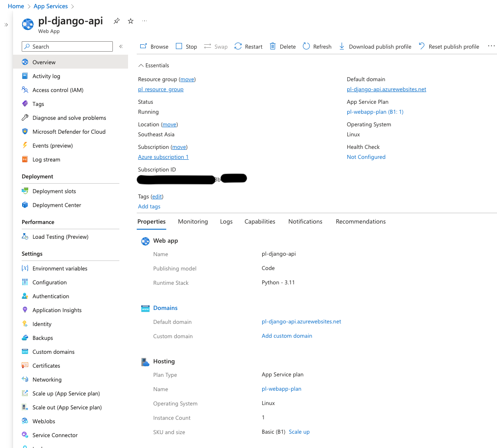
Task: Open toolbar overflow ellipsis menu
Action: (x=491, y=46)
